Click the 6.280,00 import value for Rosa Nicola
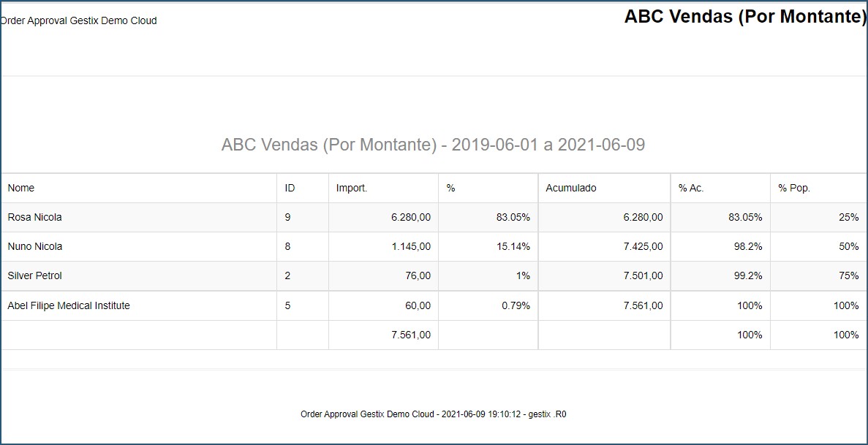 pyautogui.click(x=411, y=218)
